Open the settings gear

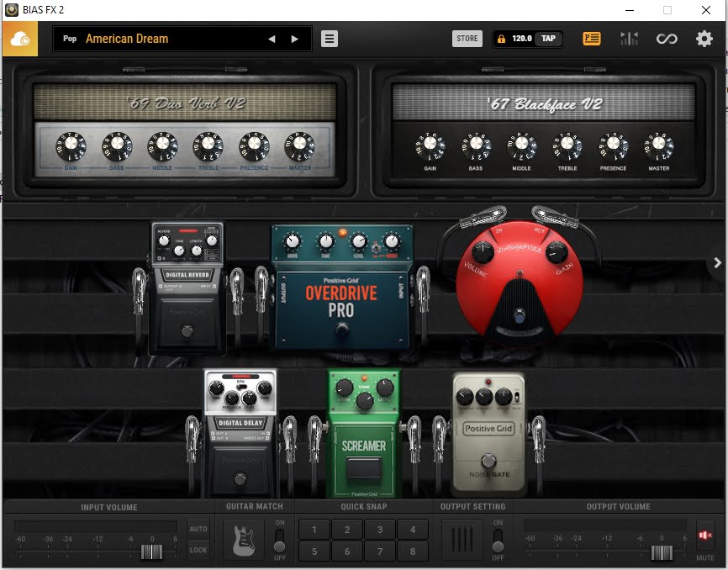pos(704,39)
